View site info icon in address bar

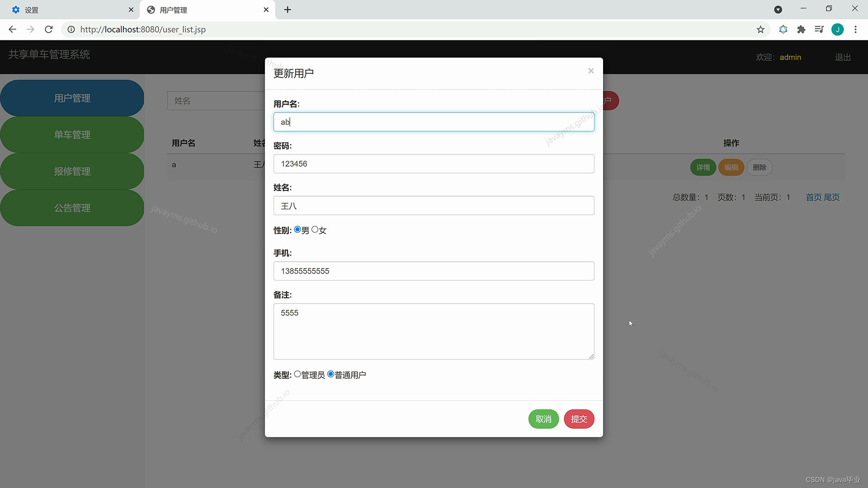click(x=71, y=29)
